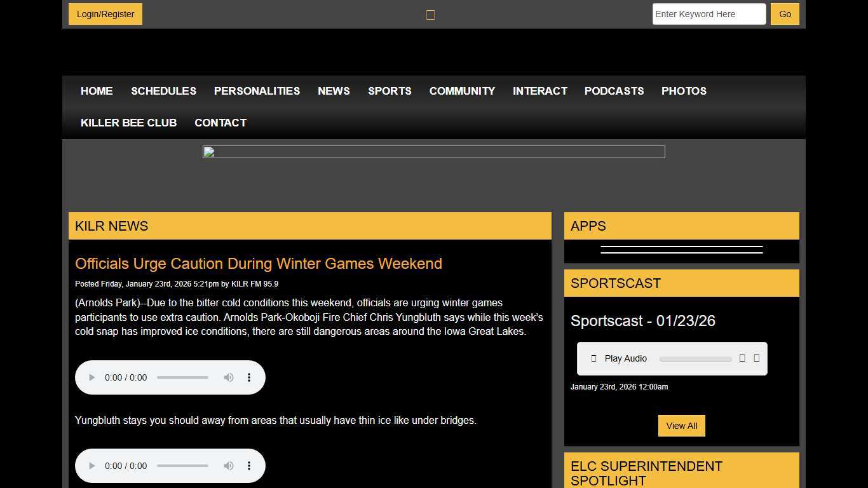Click View All under Sportscast
The image size is (868, 488).
[681, 426]
